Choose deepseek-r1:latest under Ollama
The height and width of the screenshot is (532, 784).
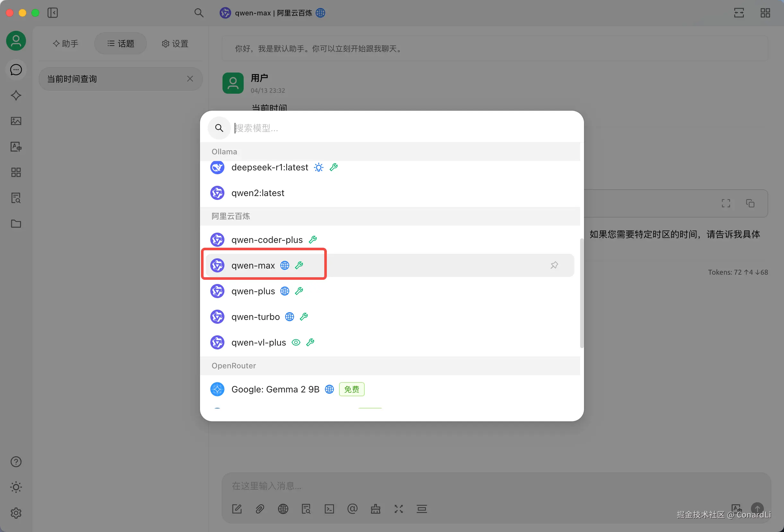click(x=270, y=167)
